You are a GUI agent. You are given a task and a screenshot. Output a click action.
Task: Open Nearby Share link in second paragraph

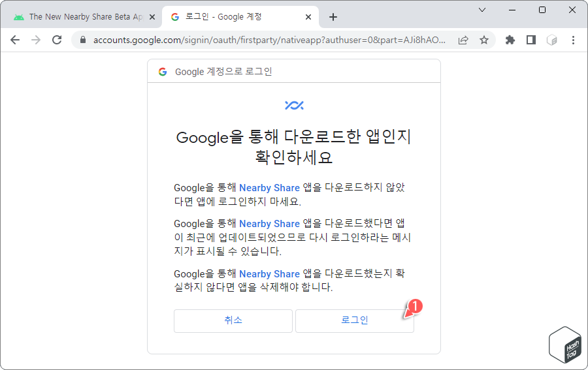coord(269,224)
